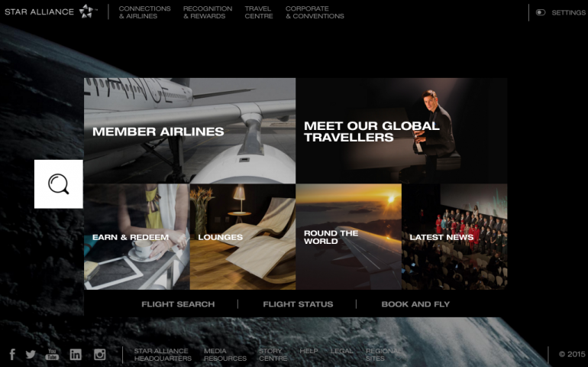Open the YouTube icon in footer
The width and height of the screenshot is (588, 367).
(x=52, y=354)
